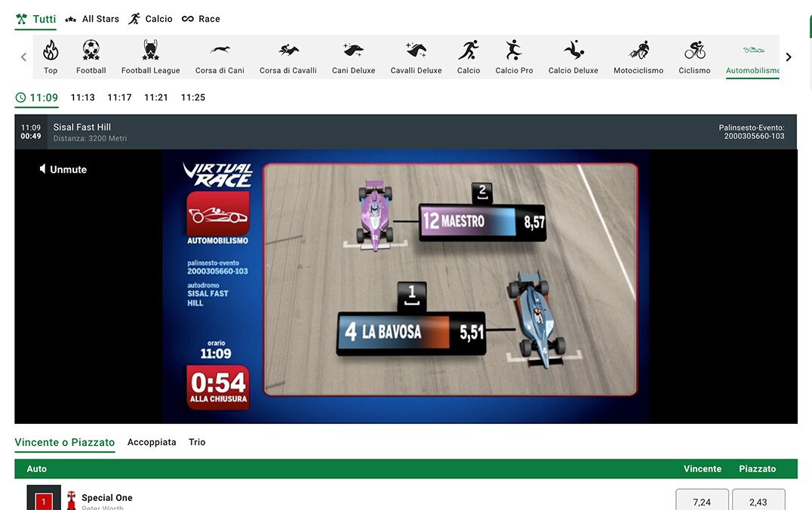Open the Calcio Pro category icon

[x=514, y=51]
